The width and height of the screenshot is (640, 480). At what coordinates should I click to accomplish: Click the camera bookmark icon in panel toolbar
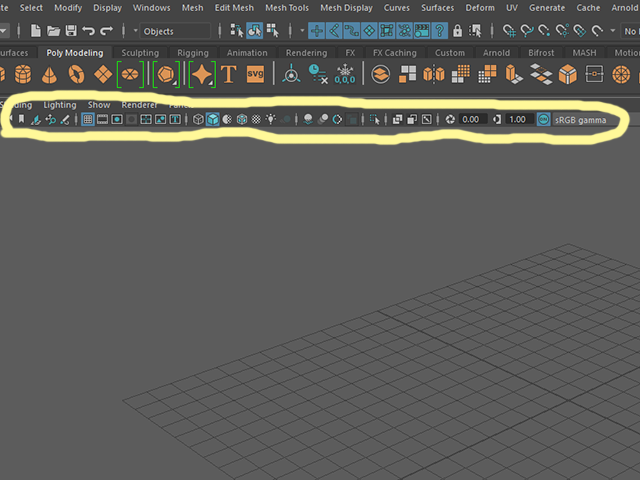click(21, 119)
